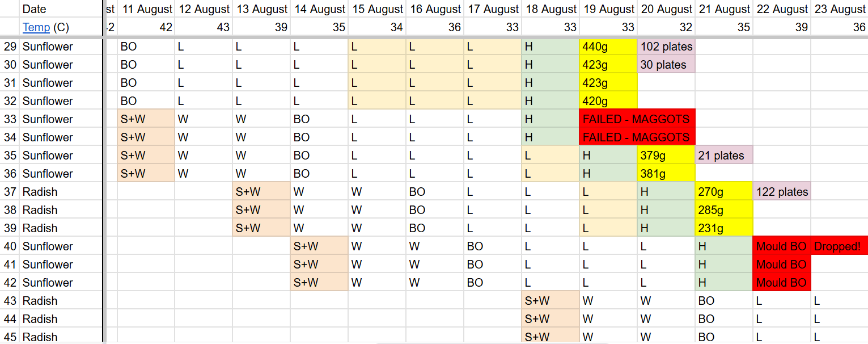Viewport: 868px width, 344px height.
Task: Select the 379g yield cell
Action: click(666, 156)
